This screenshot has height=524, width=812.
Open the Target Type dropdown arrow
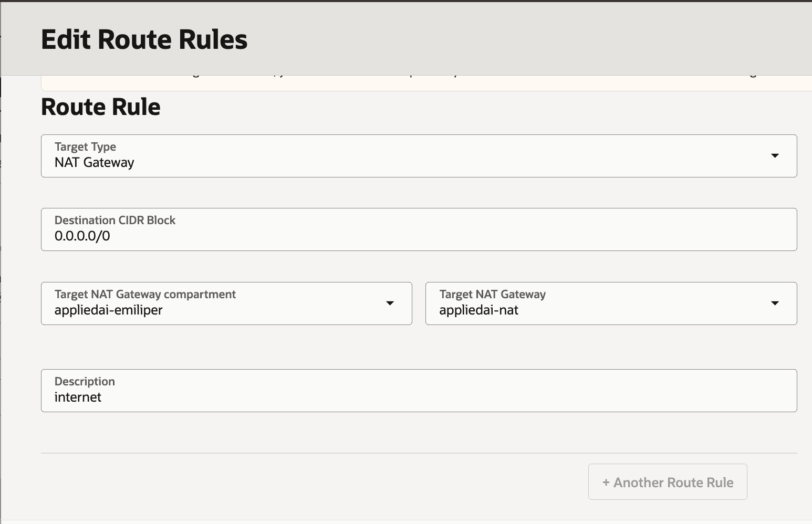click(775, 155)
